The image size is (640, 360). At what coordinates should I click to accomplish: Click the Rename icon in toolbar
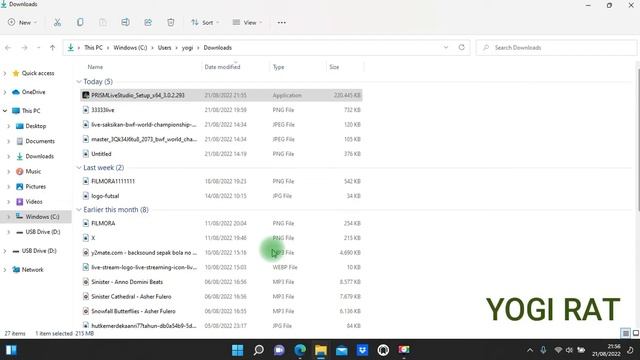tap(125, 22)
